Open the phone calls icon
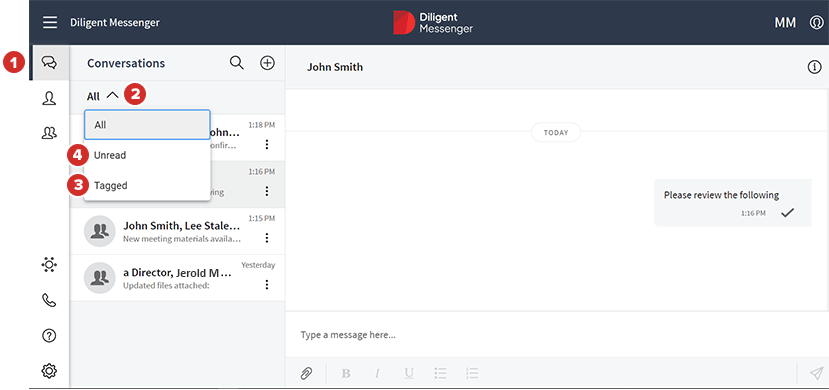Screen dimensions: 829x390 coord(49,301)
